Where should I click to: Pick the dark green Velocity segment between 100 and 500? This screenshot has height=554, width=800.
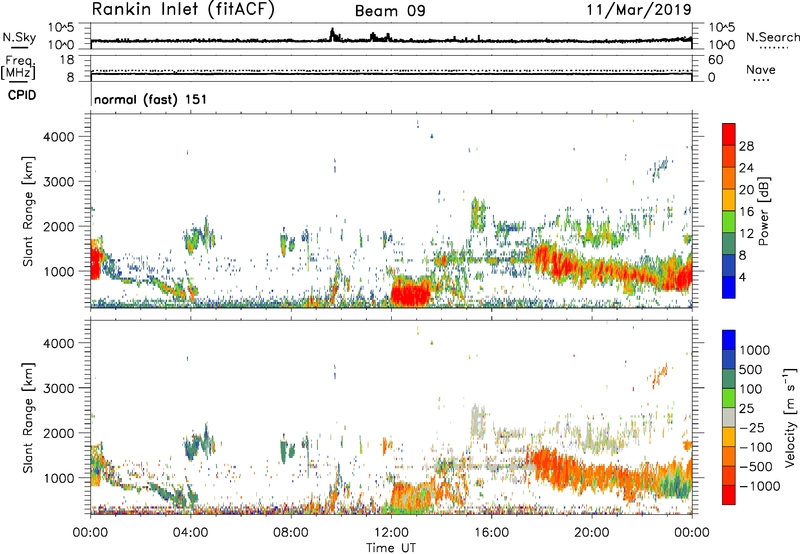click(x=729, y=379)
